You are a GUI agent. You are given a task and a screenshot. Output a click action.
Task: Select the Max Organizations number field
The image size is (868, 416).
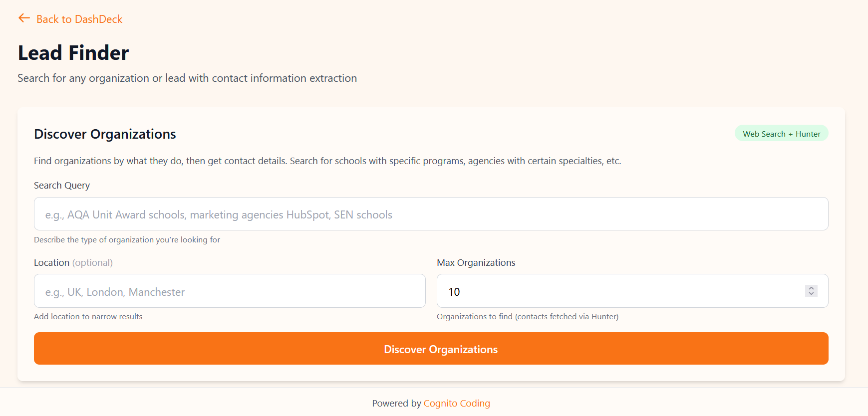pyautogui.click(x=619, y=291)
